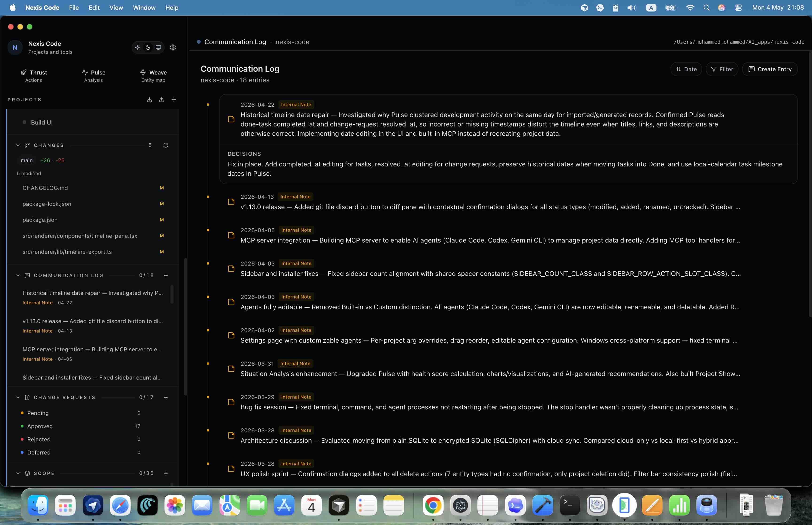Viewport: 812px width, 525px height.
Task: Click the export projects upload icon
Action: click(x=161, y=100)
